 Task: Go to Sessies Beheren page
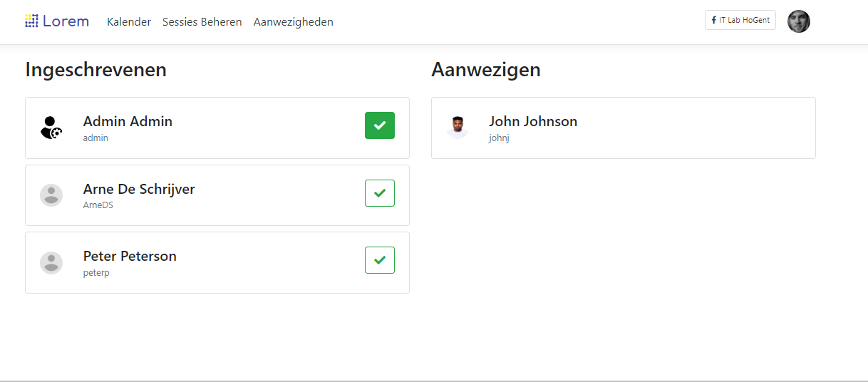tap(202, 22)
